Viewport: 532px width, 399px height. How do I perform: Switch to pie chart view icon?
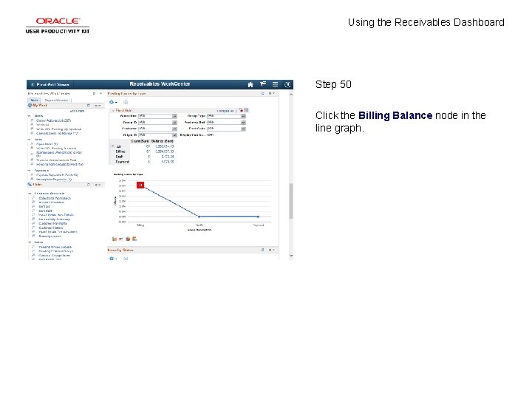pyautogui.click(x=128, y=239)
